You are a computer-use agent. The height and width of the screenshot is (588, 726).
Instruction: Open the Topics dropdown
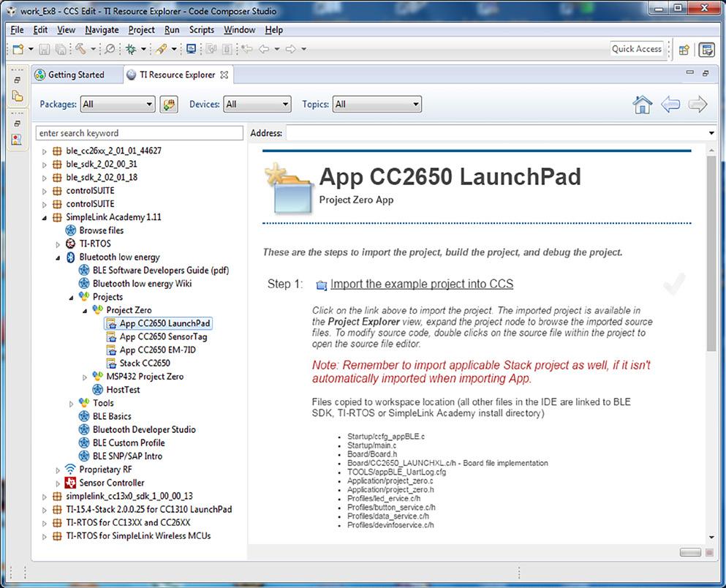pyautogui.click(x=377, y=104)
